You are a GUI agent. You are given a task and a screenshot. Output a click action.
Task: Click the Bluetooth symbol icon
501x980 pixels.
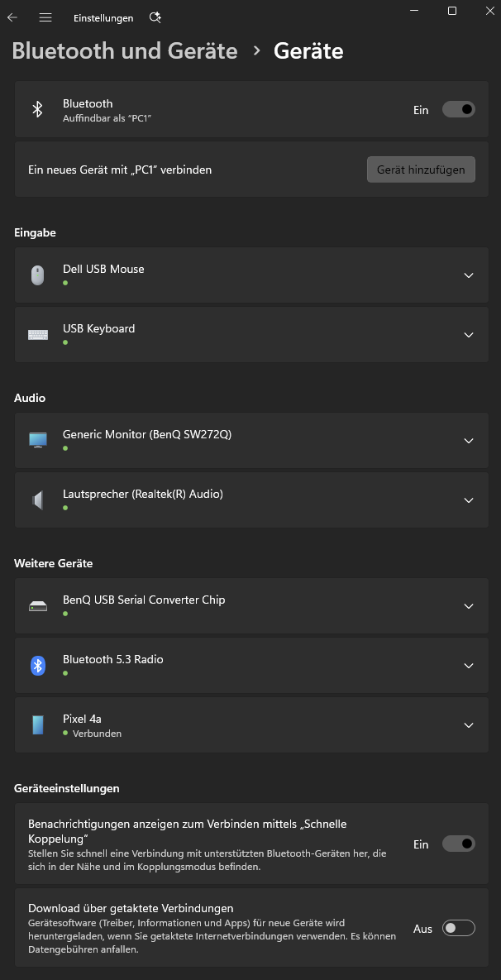tap(37, 109)
